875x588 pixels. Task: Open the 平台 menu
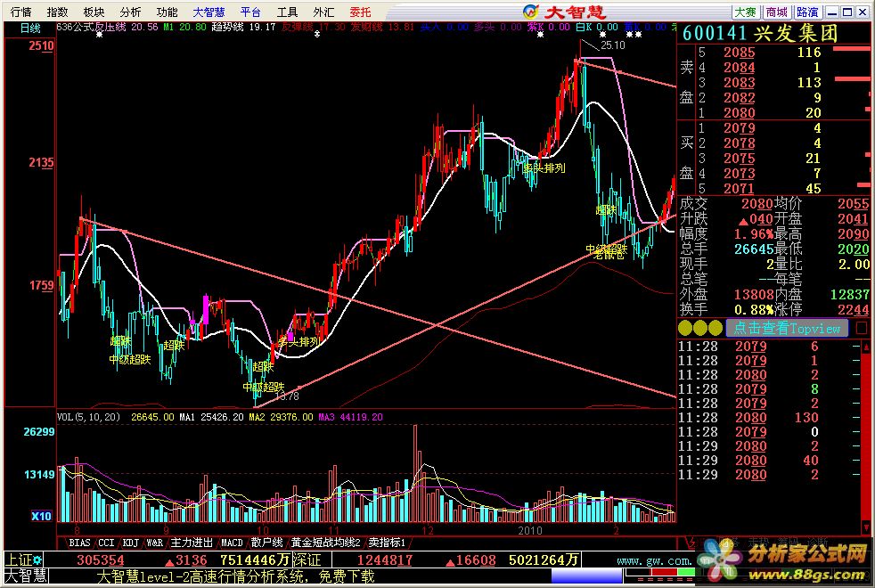pyautogui.click(x=250, y=12)
